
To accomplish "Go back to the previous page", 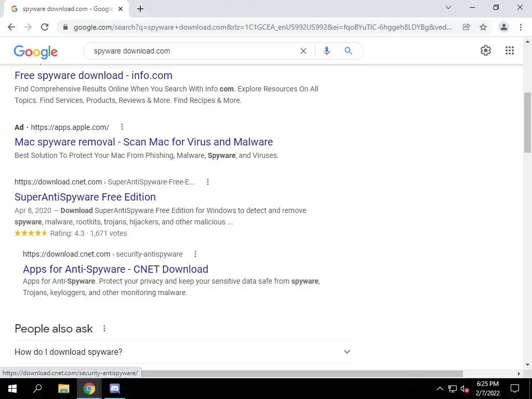I will [x=11, y=27].
